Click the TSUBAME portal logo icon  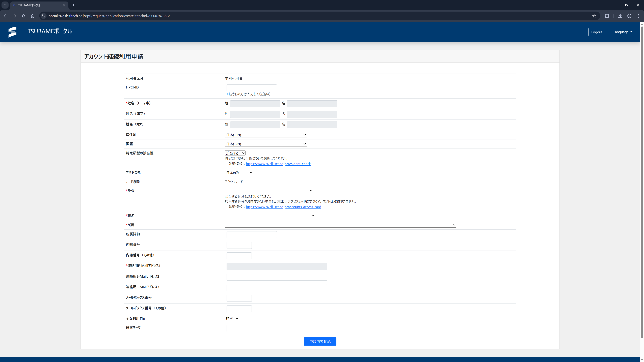pyautogui.click(x=12, y=32)
